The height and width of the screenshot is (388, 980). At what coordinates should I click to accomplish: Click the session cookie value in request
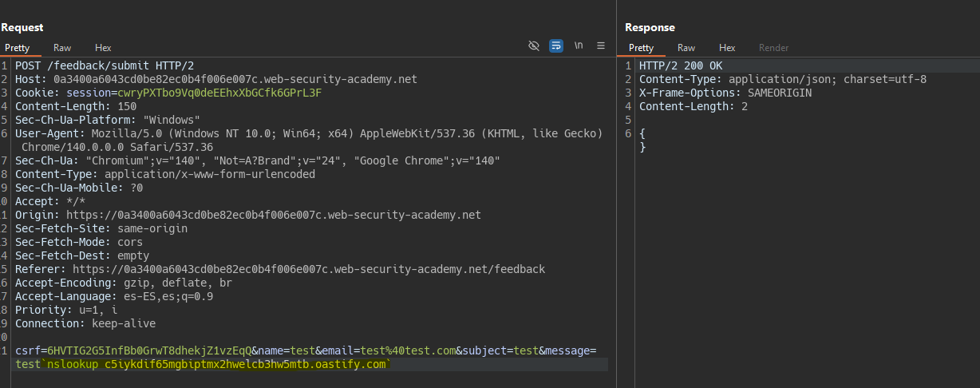[x=219, y=93]
